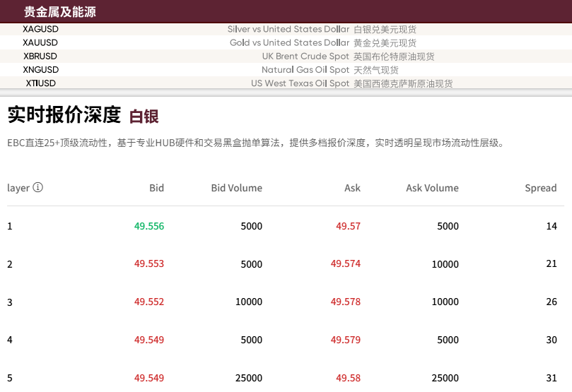Click the info icon beside layer header
This screenshot has width=572, height=392.
38,188
